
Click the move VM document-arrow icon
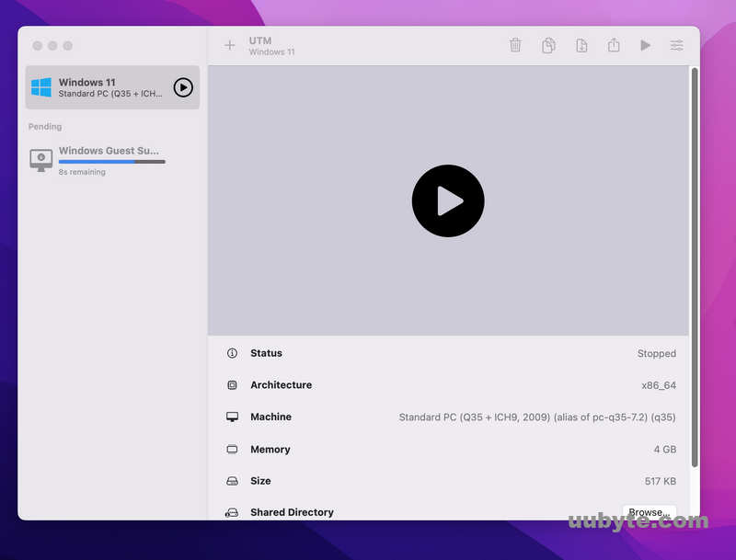pos(581,45)
